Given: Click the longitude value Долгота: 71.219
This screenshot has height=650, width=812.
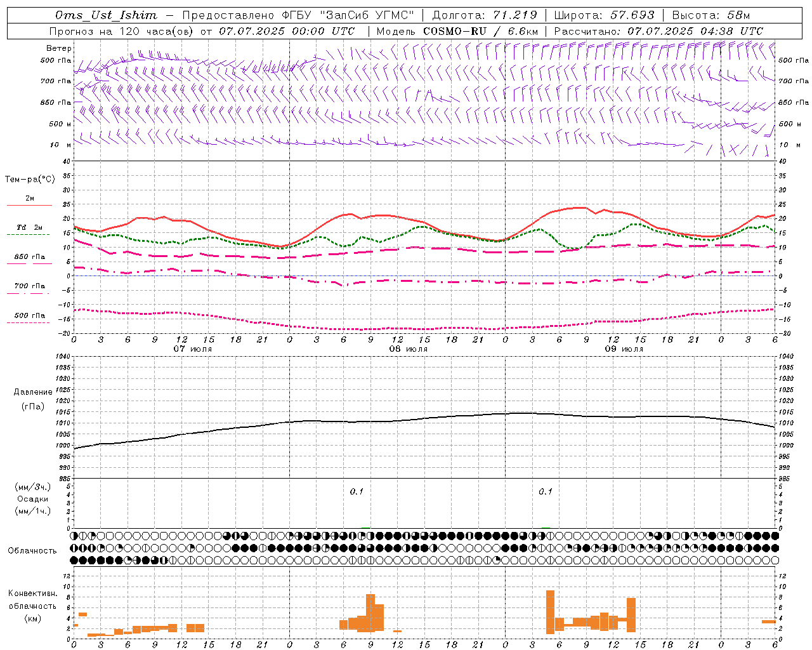Looking at the screenshot, I should [x=485, y=15].
